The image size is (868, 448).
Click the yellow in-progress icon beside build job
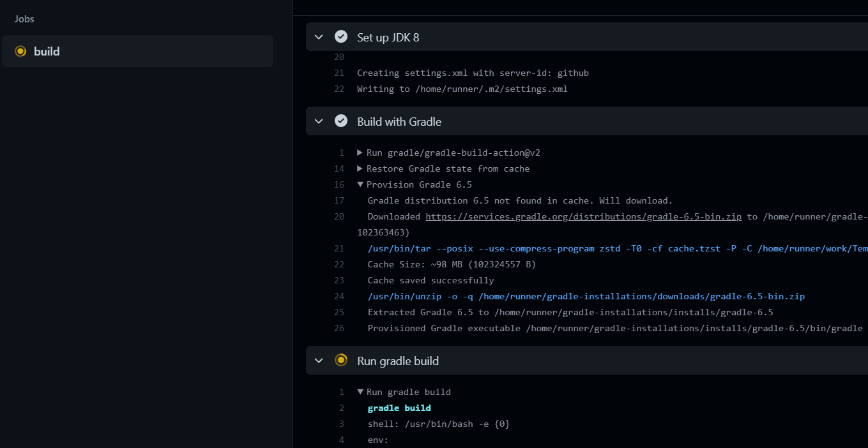point(20,50)
